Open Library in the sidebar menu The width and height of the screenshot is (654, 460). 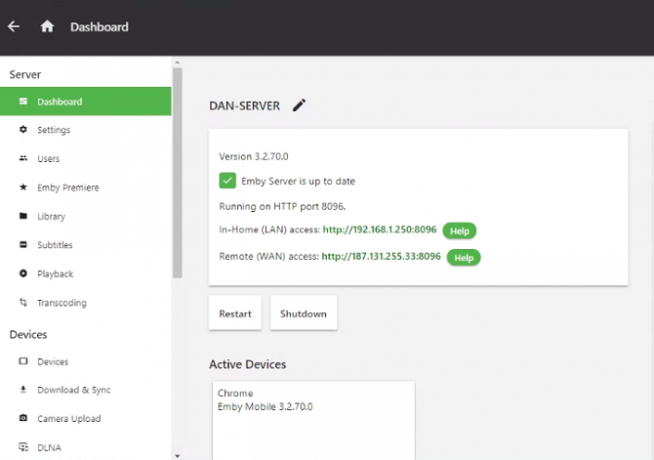[86, 216]
